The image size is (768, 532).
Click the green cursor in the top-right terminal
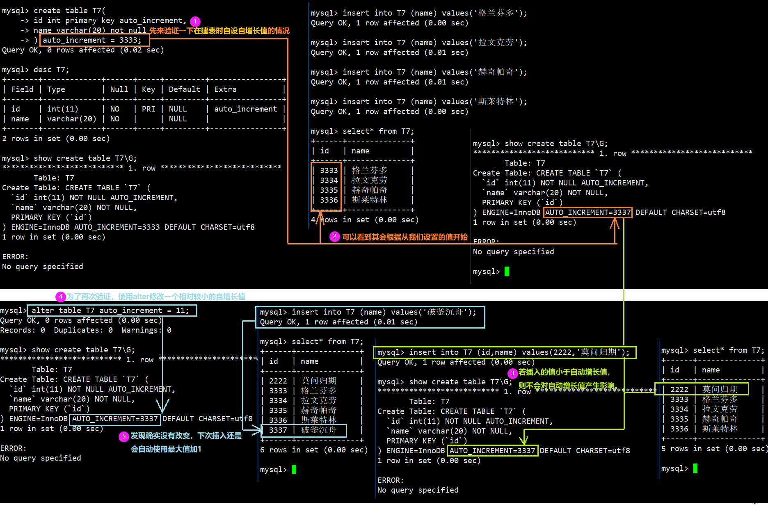coord(507,272)
